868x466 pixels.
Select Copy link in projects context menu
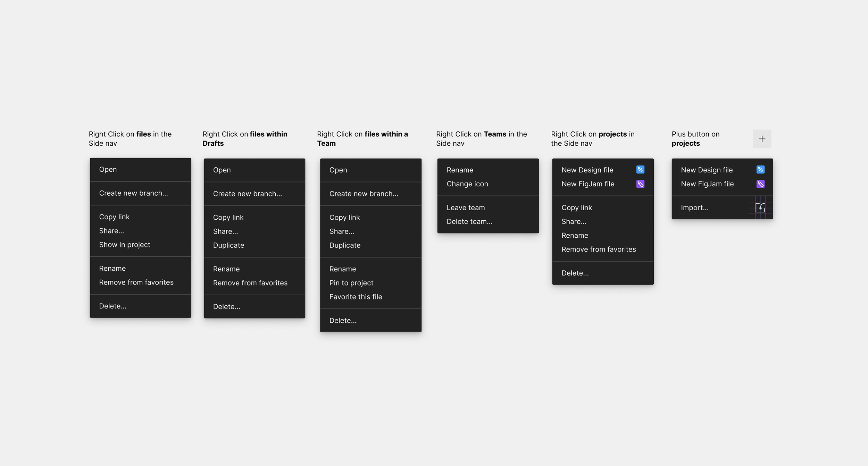click(576, 207)
